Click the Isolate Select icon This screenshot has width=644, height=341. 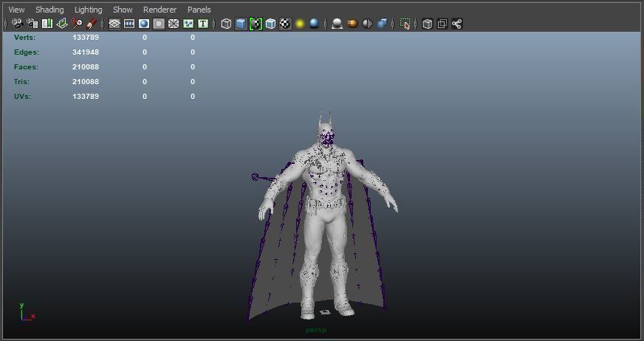(405, 24)
